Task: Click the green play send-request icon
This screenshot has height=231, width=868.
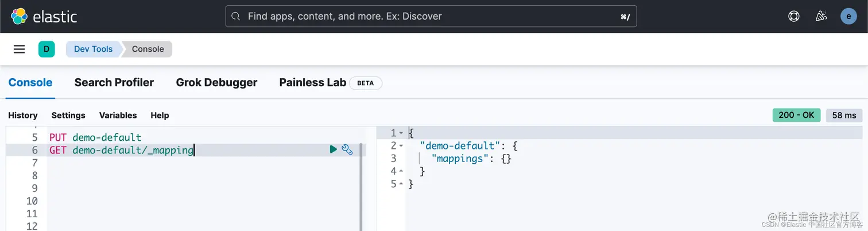Action: [x=333, y=149]
